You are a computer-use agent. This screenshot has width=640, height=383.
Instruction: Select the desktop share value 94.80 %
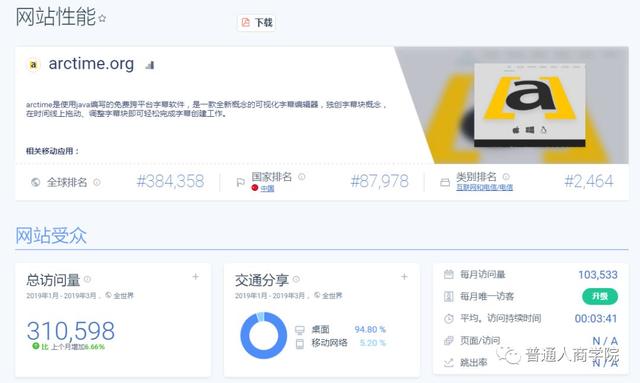tap(370, 329)
